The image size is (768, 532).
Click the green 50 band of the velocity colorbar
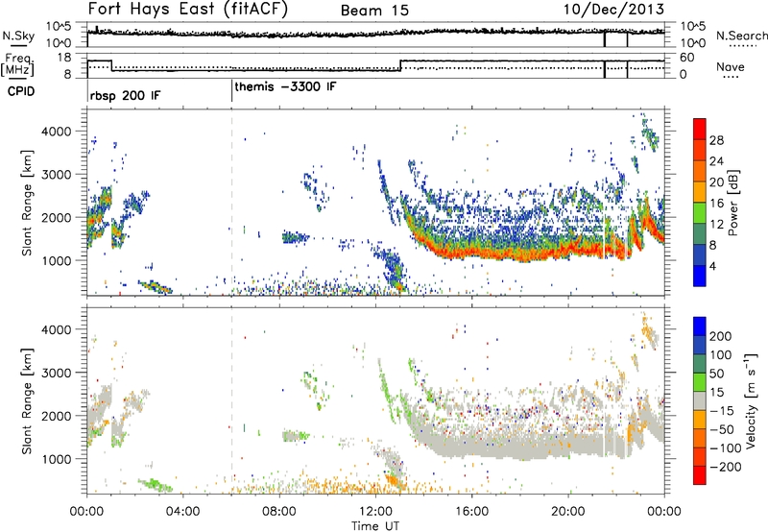click(x=700, y=382)
